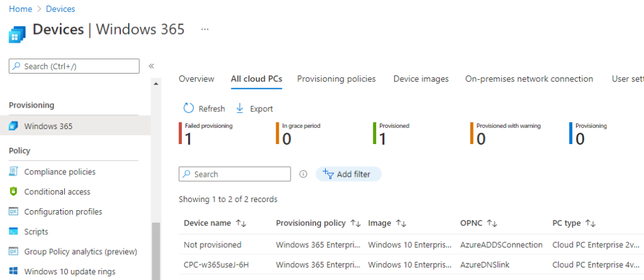Click the Export button label
This screenshot has width=644, height=280.
[261, 109]
